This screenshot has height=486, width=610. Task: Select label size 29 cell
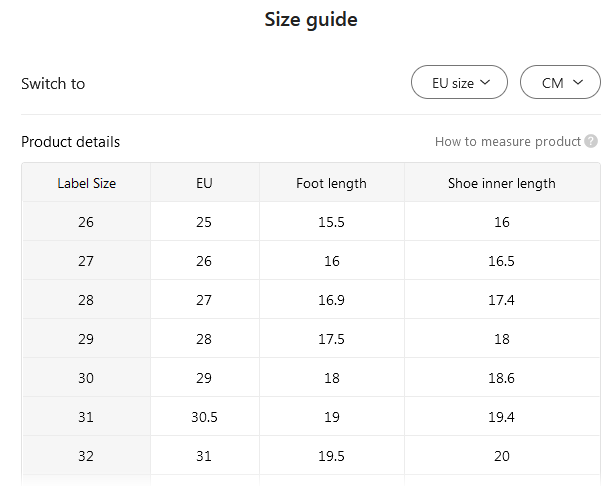pyautogui.click(x=86, y=339)
